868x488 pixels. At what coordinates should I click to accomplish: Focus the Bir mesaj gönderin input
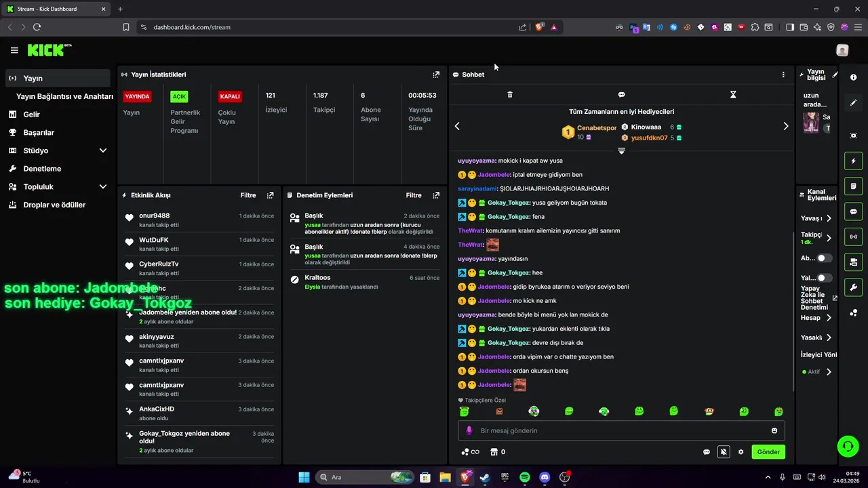click(621, 430)
